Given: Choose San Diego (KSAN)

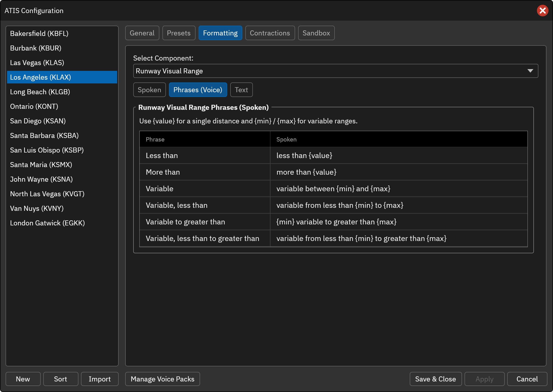Looking at the screenshot, I should pyautogui.click(x=62, y=121).
